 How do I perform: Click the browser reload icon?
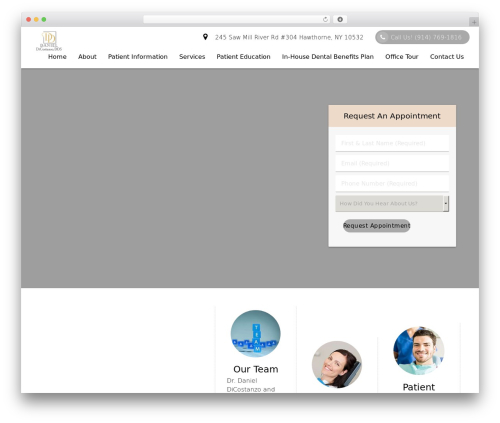325,19
